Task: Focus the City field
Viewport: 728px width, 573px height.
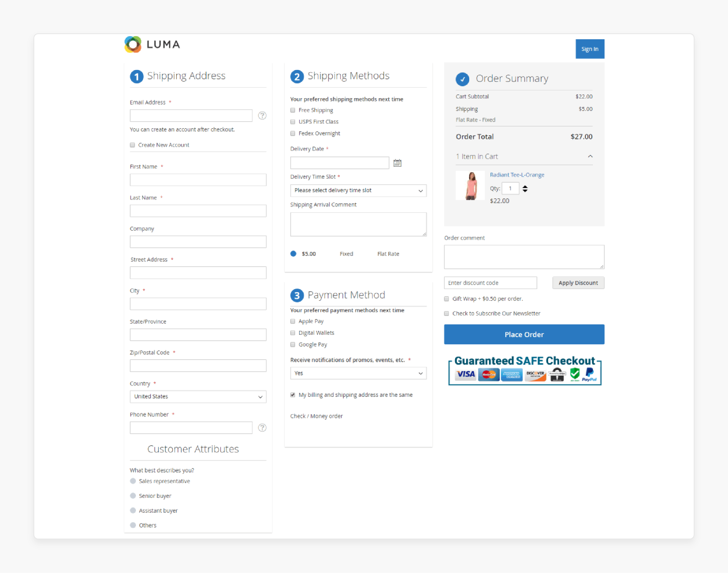Action: tap(198, 304)
